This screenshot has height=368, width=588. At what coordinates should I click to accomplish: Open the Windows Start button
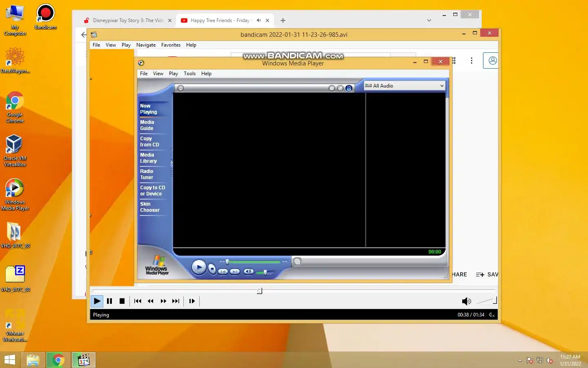(x=9, y=360)
